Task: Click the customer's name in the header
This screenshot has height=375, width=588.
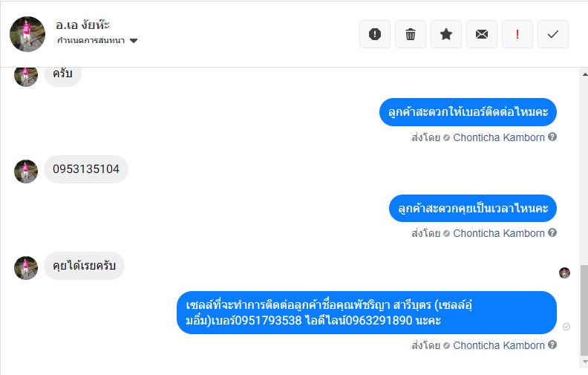Action: 82,25
